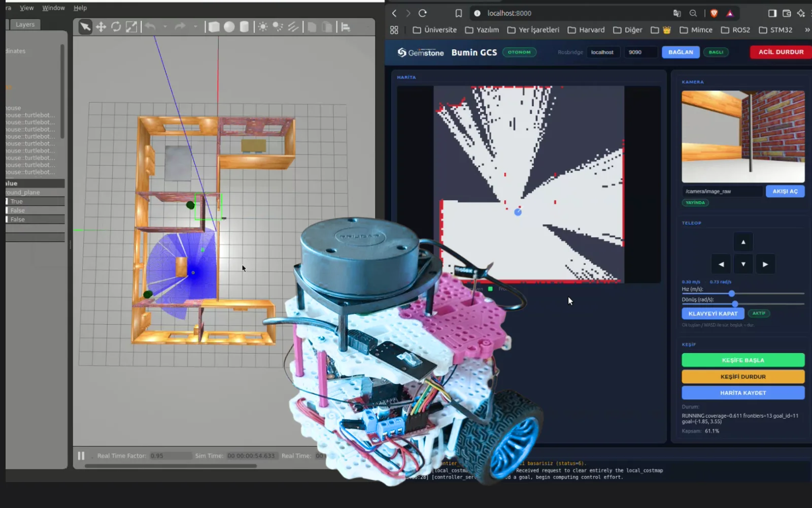Click the Dönüş (rad/s) turn slider handle
The width and height of the screenshot is (812, 508).
click(735, 304)
